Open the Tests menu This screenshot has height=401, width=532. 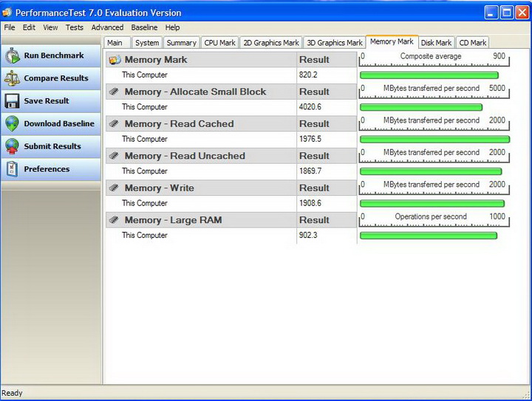[75, 27]
